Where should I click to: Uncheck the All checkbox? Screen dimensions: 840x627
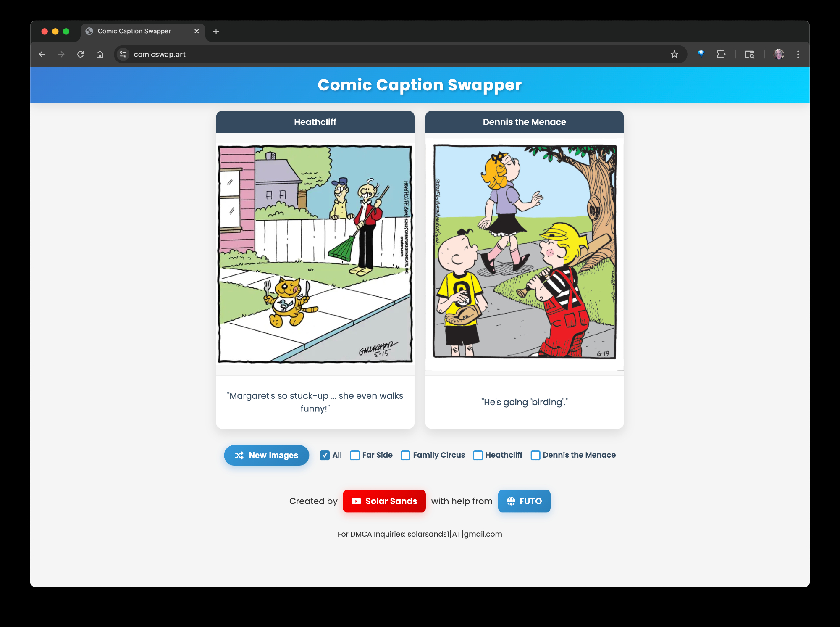click(x=325, y=455)
